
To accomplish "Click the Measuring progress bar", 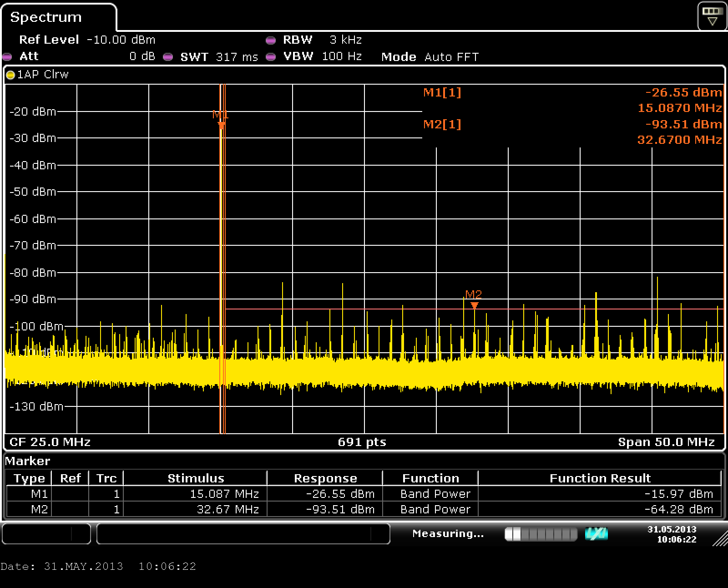I will pyautogui.click(x=541, y=534).
